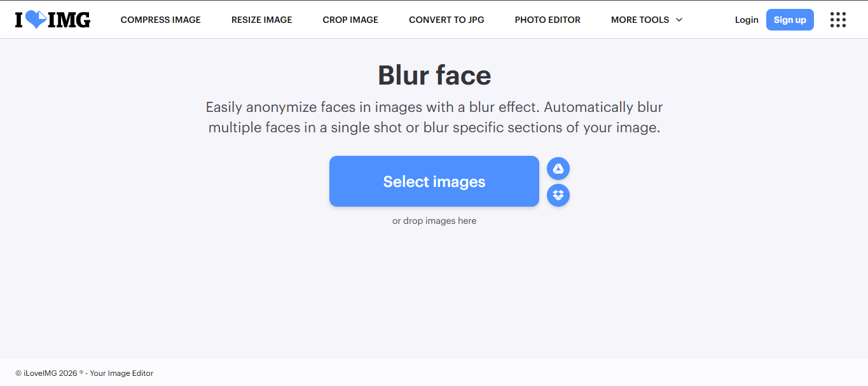Screen dimensions: 868x386
Task: Click the Select images button
Action: (434, 181)
